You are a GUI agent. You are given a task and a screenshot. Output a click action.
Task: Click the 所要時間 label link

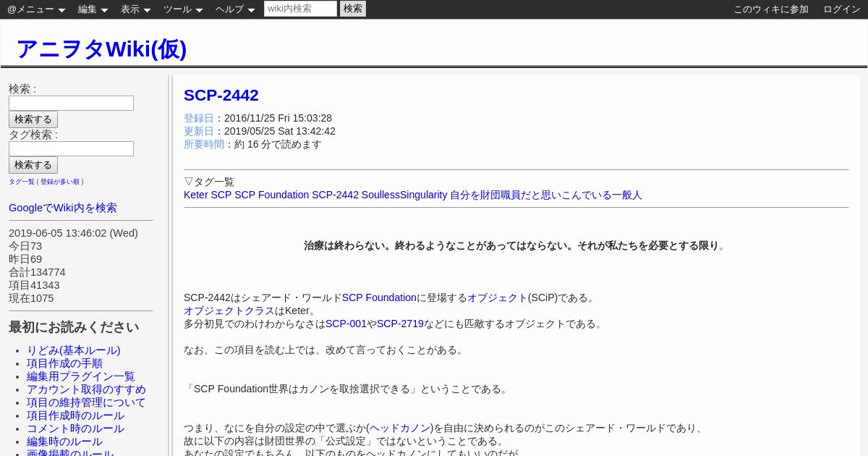point(204,144)
